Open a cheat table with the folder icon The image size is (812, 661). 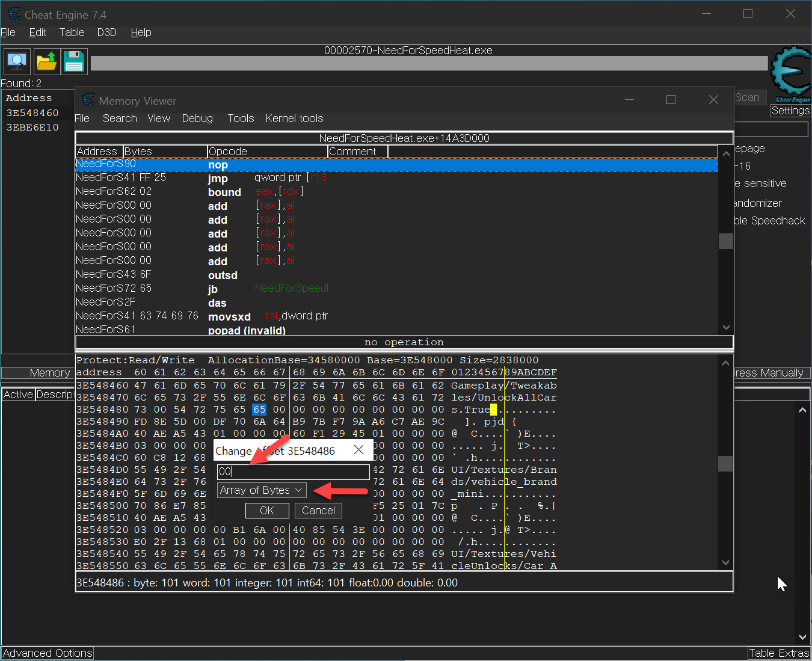point(46,61)
